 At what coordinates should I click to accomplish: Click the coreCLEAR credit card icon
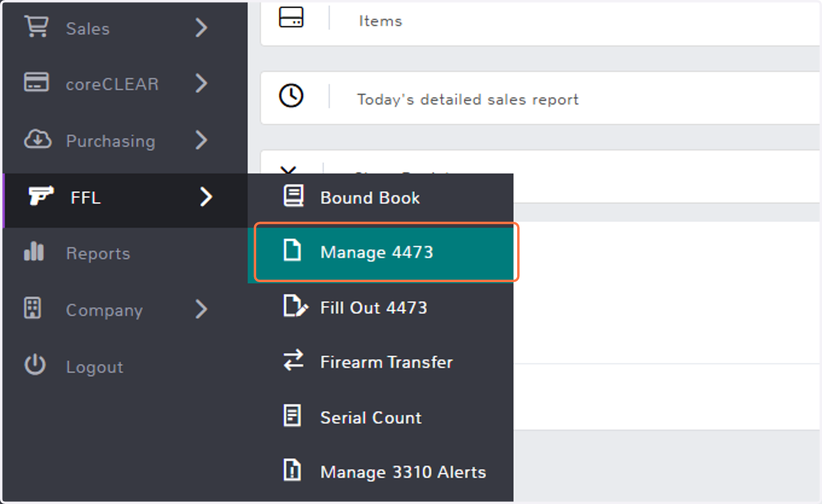click(x=36, y=83)
